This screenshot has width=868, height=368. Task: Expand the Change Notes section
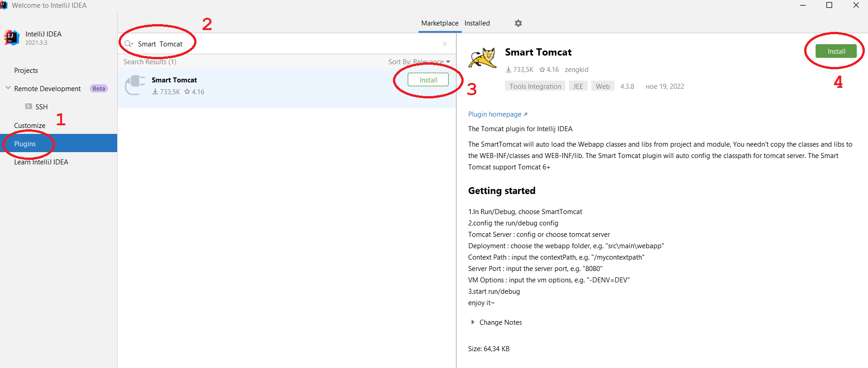(x=473, y=322)
